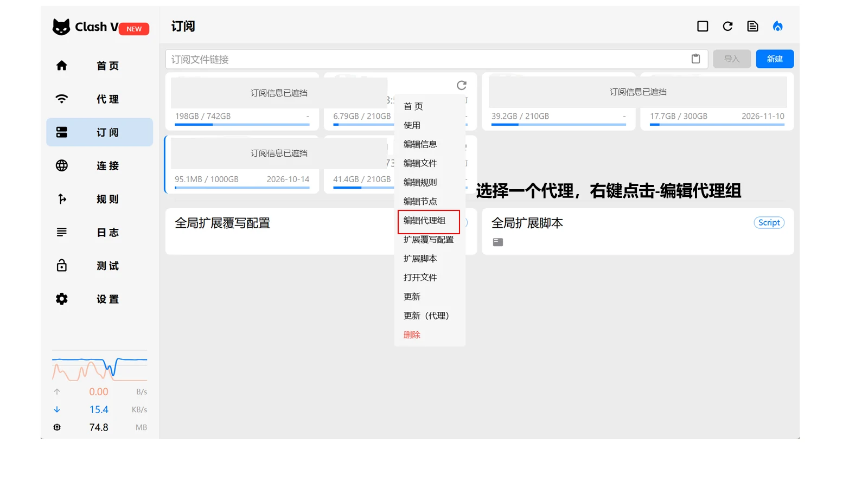Open 设置 settings gear icon
The height and width of the screenshot is (488, 868).
point(62,299)
